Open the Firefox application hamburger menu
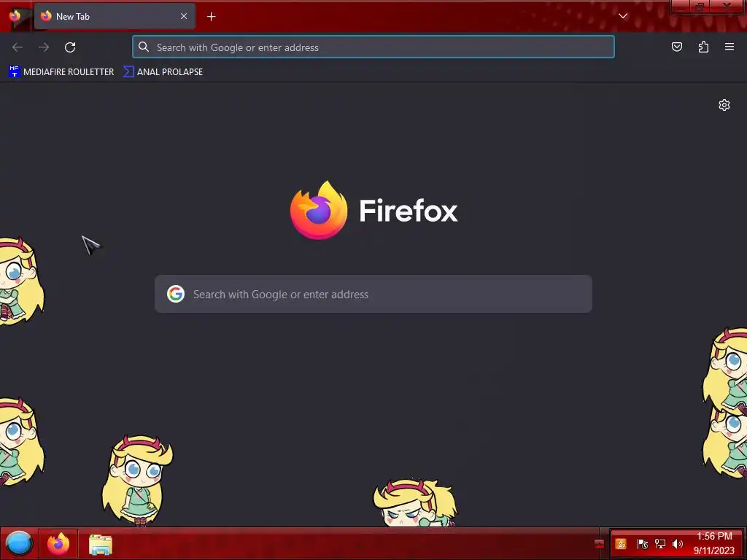747x560 pixels. (729, 47)
